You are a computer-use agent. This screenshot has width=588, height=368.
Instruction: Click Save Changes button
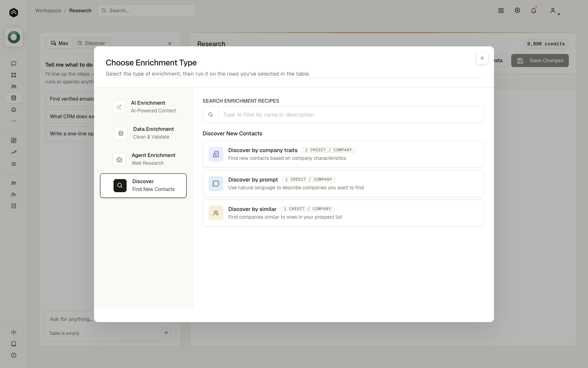(540, 61)
